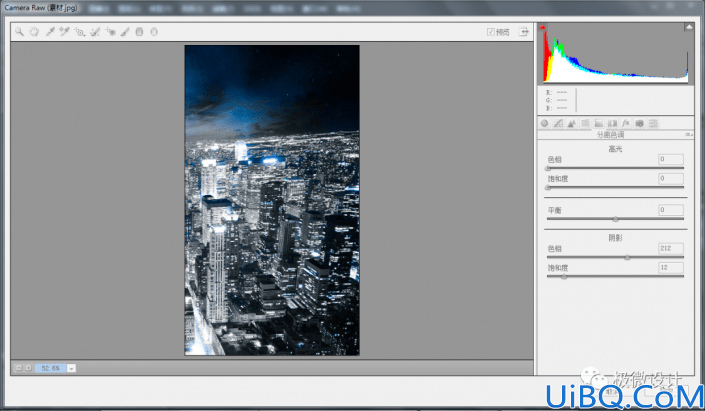The width and height of the screenshot is (705, 411).
Task: Select the White Balance eyedropper tool
Action: [x=50, y=31]
